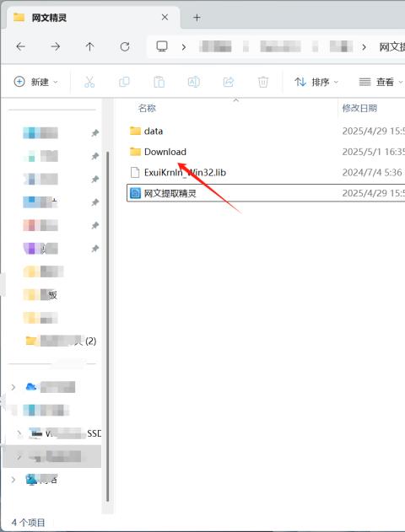
Task: Click the chevron before 网文提 breadcrumb
Action: pos(364,47)
